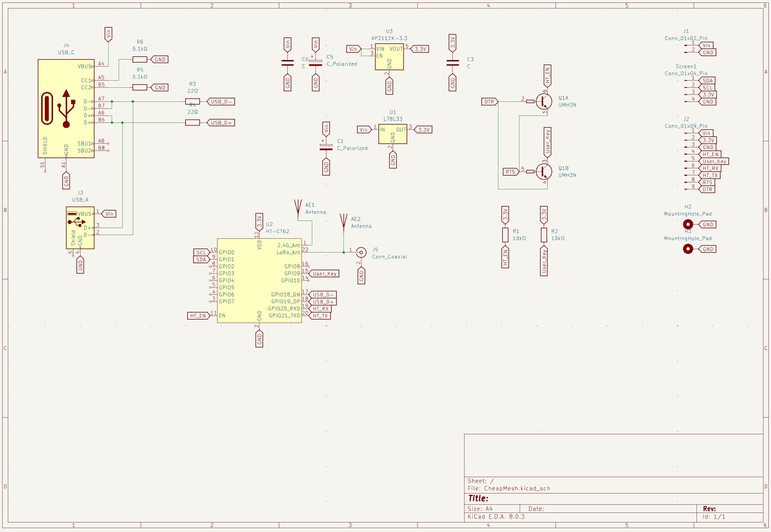Click the USB_D+ label at GPIO19_DP
Image resolution: width=771 pixels, height=532 pixels.
pos(323,302)
